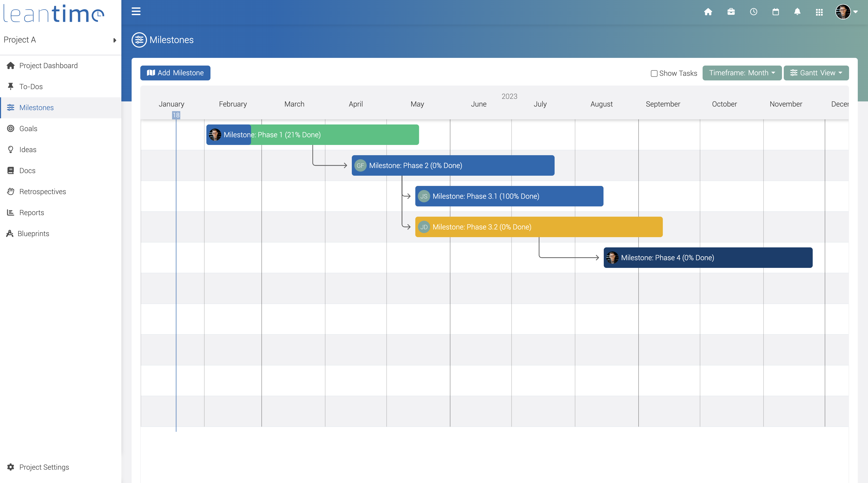Click the Milestones header circle icon
Image resolution: width=868 pixels, height=483 pixels.
pyautogui.click(x=139, y=40)
